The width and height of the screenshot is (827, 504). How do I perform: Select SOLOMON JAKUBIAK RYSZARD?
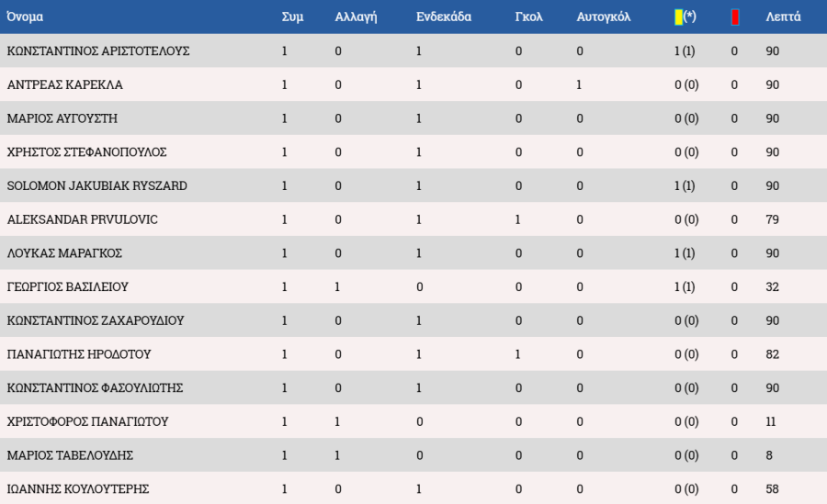(x=96, y=185)
